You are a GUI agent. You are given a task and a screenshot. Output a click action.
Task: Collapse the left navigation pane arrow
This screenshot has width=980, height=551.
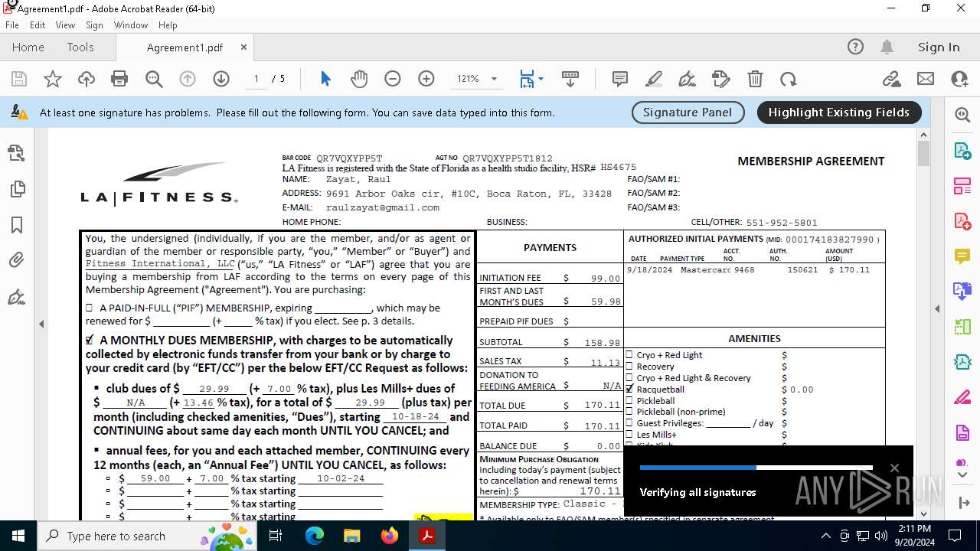coord(41,324)
